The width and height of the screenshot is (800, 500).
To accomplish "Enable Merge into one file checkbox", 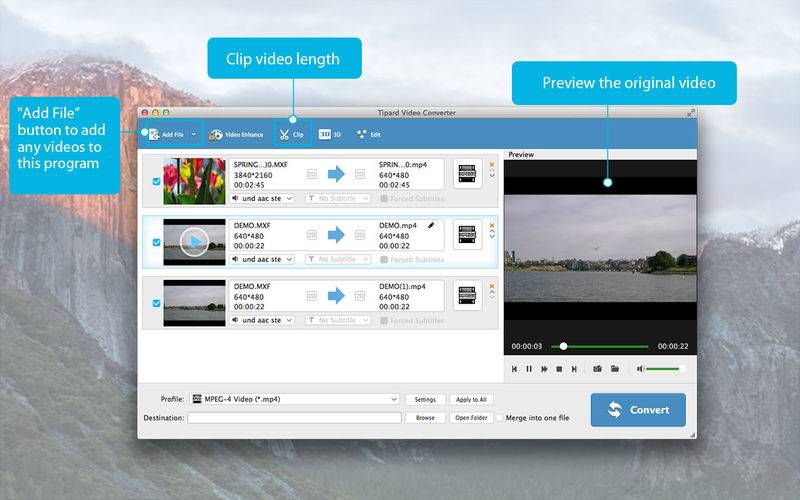I will pos(499,418).
